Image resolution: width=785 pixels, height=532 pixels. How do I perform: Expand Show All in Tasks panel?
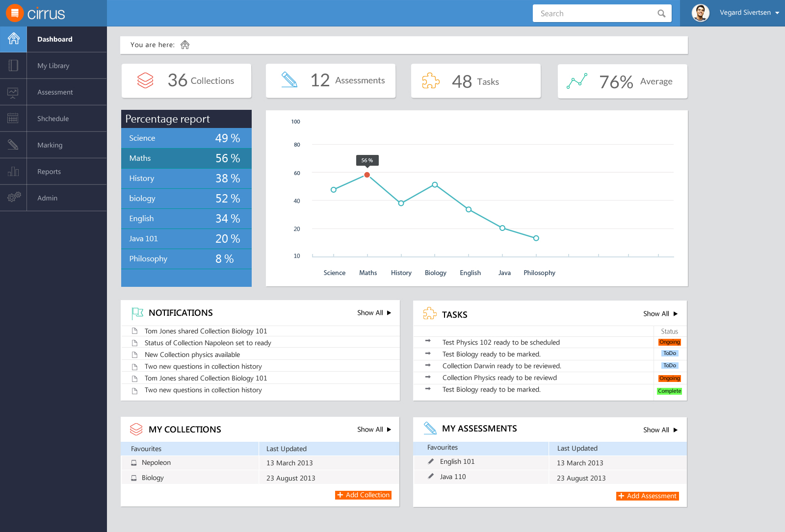(x=660, y=314)
